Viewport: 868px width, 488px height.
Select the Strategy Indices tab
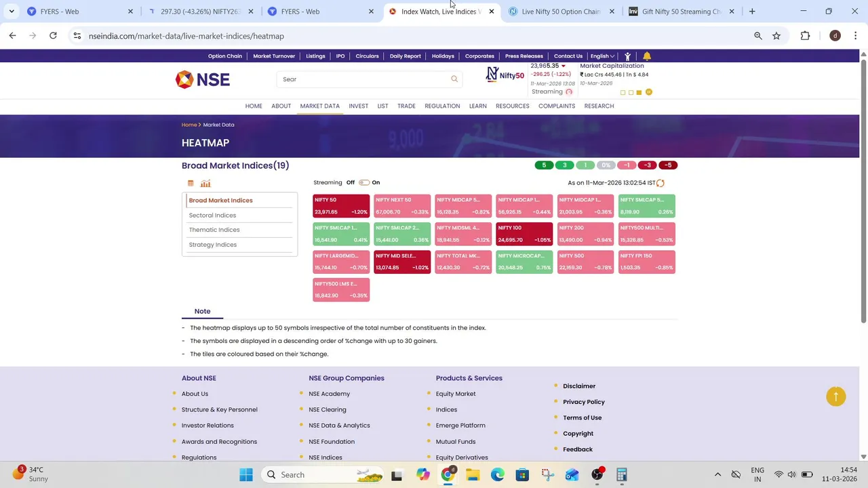pyautogui.click(x=213, y=245)
